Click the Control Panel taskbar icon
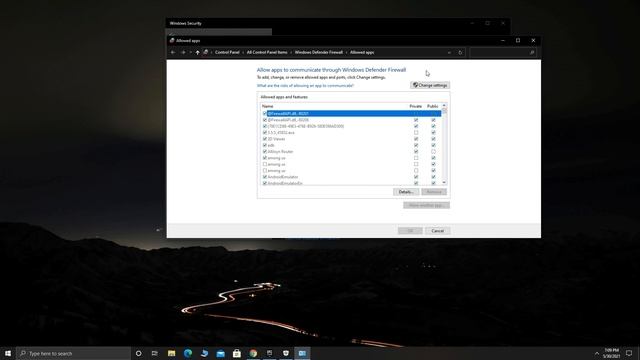 point(302,353)
